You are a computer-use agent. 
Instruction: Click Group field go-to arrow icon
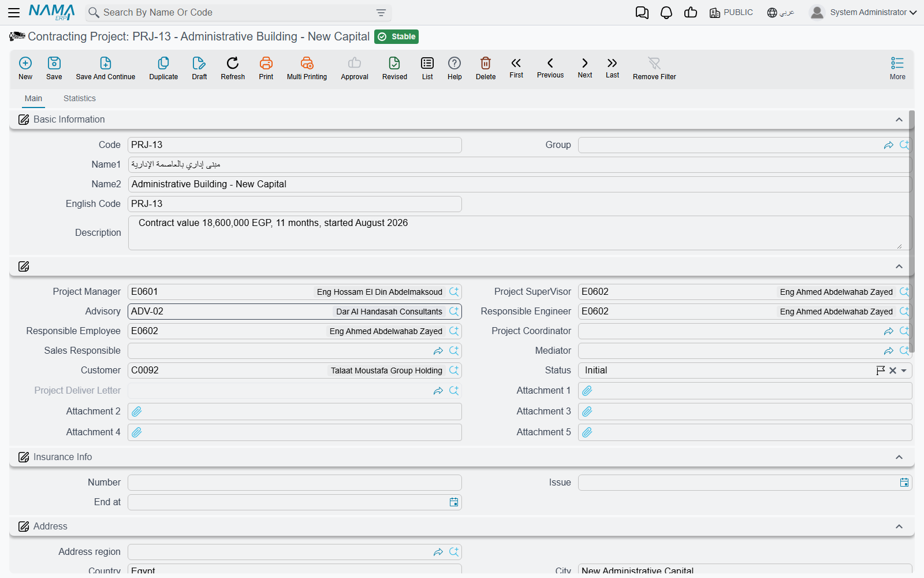(889, 145)
